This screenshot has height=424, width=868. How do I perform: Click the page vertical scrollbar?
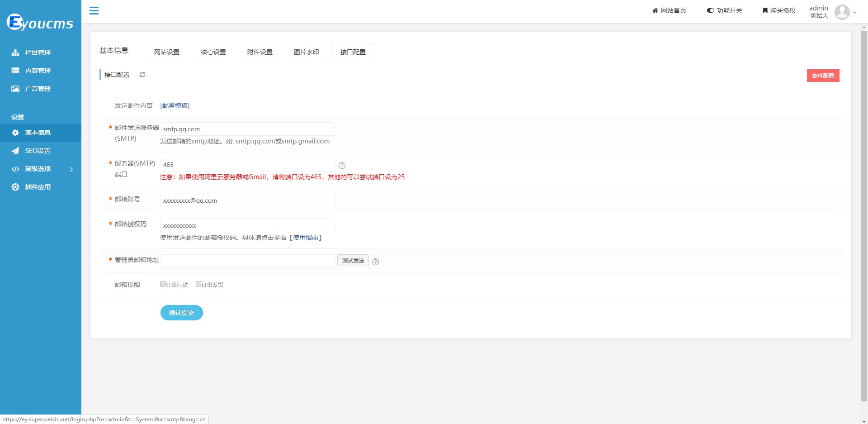coord(864,216)
